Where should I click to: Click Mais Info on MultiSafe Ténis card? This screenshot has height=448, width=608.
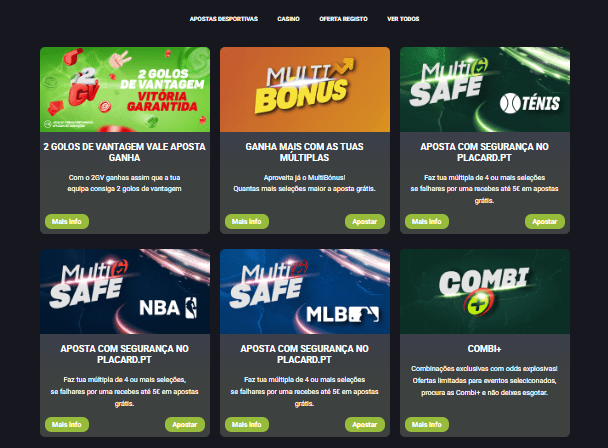pyautogui.click(x=427, y=221)
